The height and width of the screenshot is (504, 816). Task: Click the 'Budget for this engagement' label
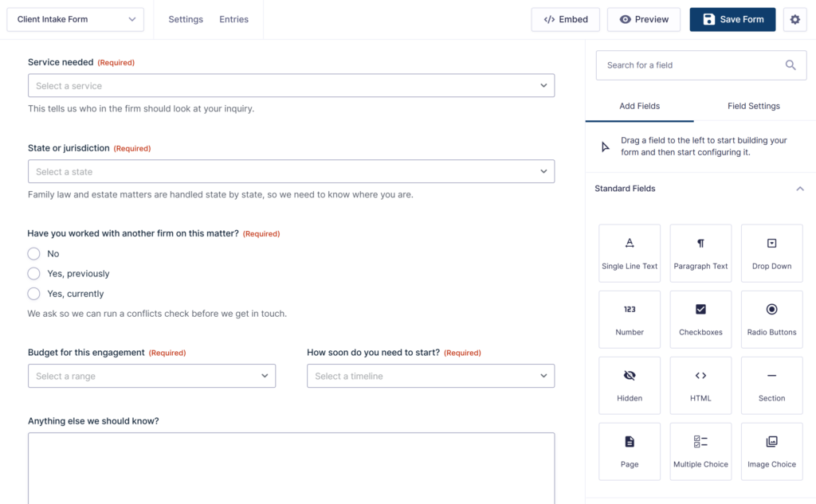pyautogui.click(x=86, y=352)
